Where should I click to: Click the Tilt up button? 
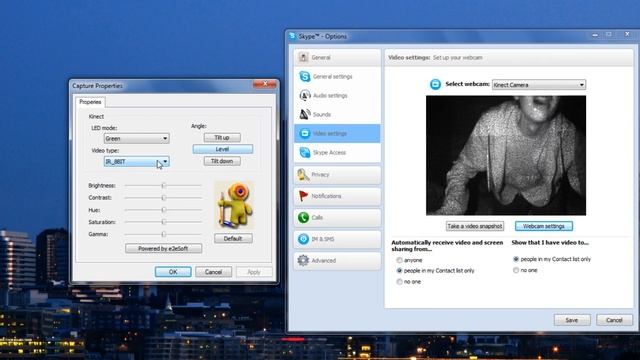222,138
